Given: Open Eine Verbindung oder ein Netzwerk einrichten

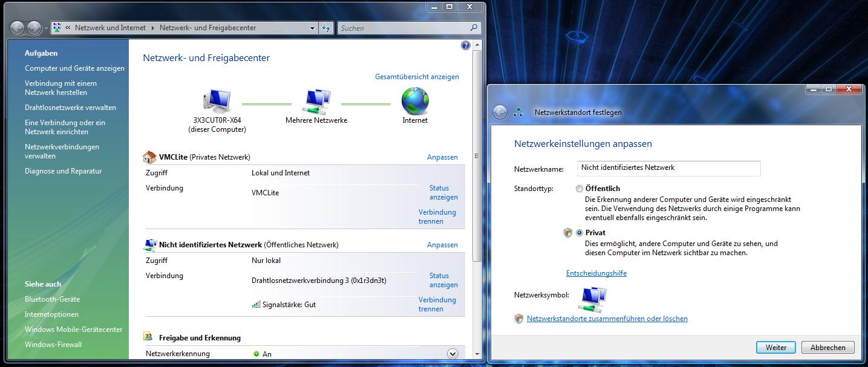Looking at the screenshot, I should pyautogui.click(x=65, y=127).
